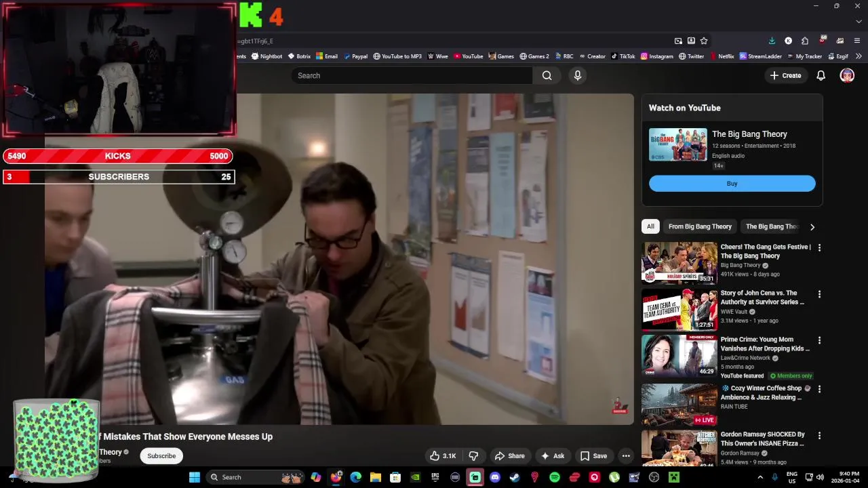Open My Tracker bookmark
Viewport: 868px width, 488px height.
pyautogui.click(x=804, y=56)
